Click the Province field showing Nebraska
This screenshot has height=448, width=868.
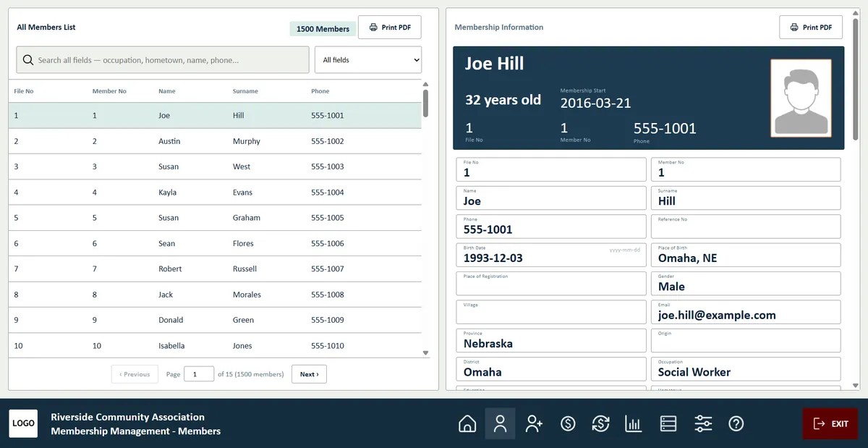click(x=551, y=341)
